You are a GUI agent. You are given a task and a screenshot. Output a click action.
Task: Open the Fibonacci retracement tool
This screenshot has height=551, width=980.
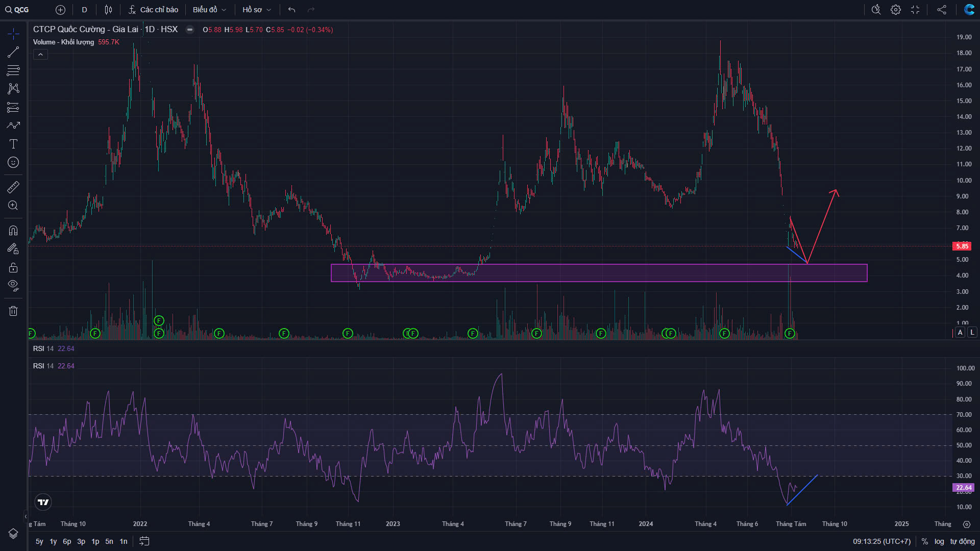(x=13, y=70)
